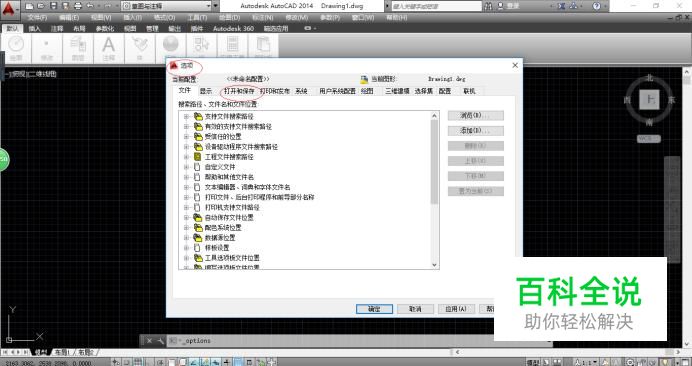
Task: Click the tree list scroll-down arrow
Action: (434, 265)
